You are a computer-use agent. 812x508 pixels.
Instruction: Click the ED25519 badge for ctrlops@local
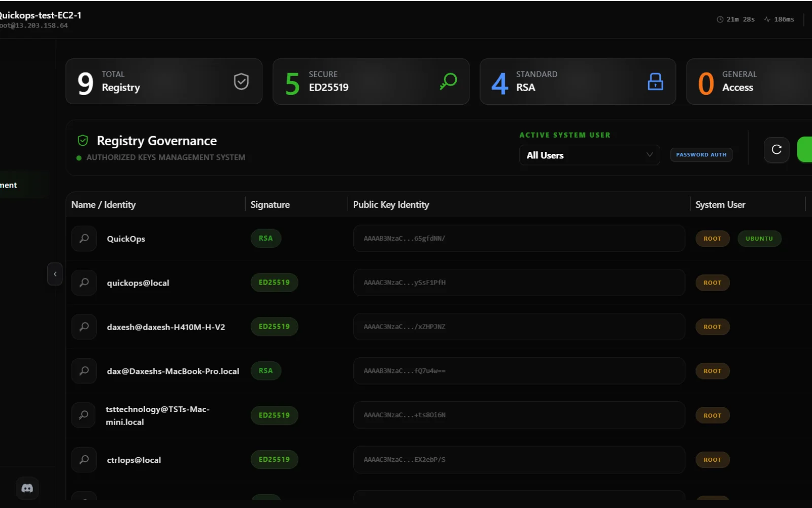tap(274, 460)
